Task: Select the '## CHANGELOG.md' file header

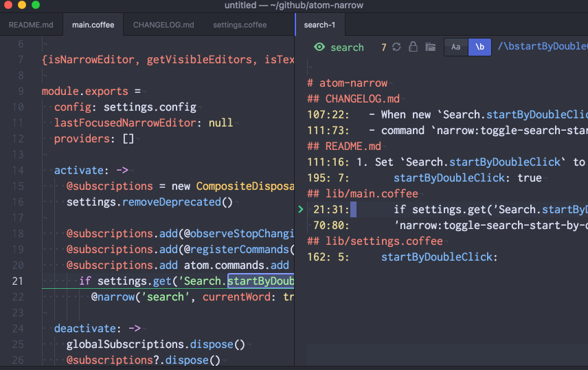Action: pos(353,99)
